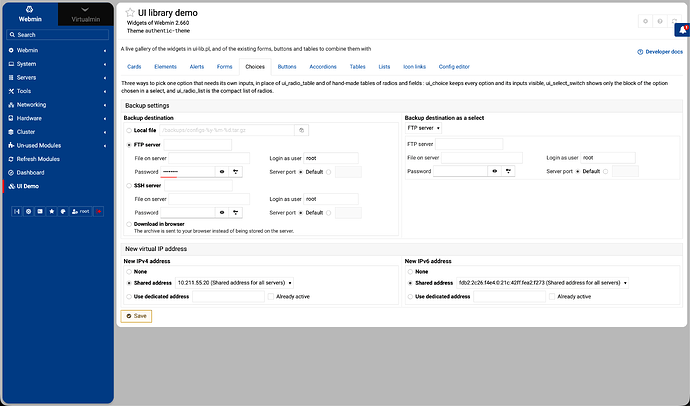The image size is (690, 406).
Task: Open favorites star in sidebar footer
Action: (x=51, y=212)
